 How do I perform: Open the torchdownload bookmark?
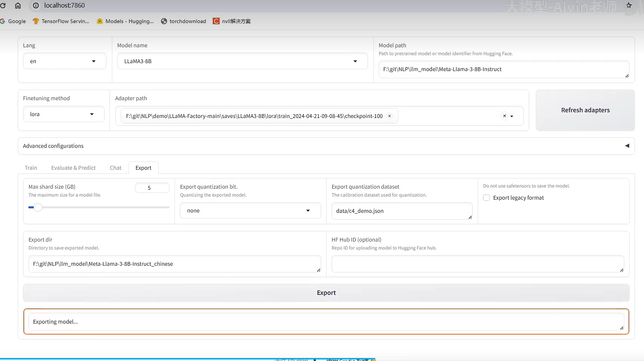pos(183,21)
